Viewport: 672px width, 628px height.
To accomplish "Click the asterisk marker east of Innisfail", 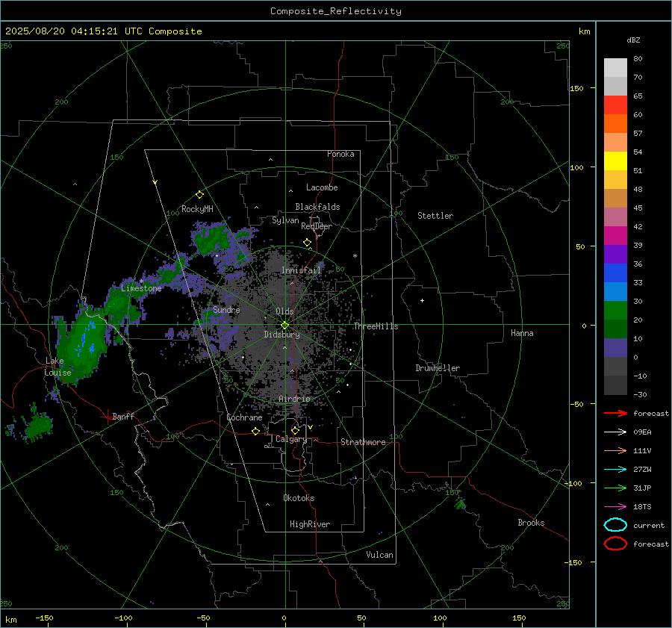I will tap(355, 256).
